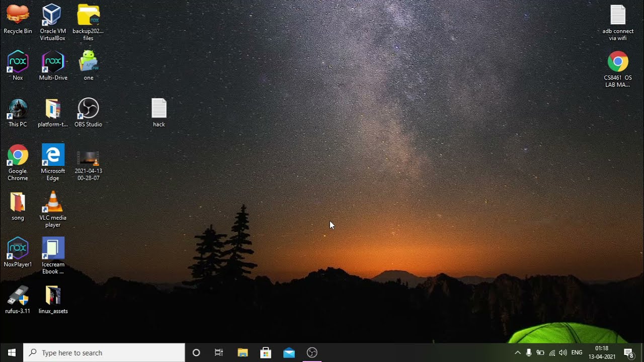Click the microphone tray icon
This screenshot has width=644, height=362.
point(529,352)
